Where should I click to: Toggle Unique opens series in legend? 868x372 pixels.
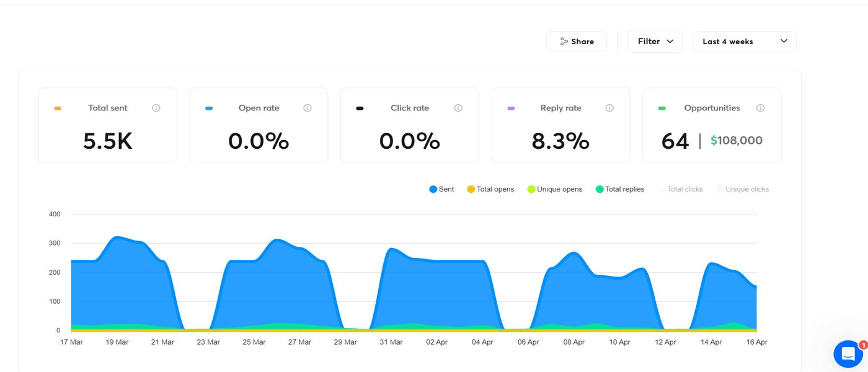click(554, 189)
